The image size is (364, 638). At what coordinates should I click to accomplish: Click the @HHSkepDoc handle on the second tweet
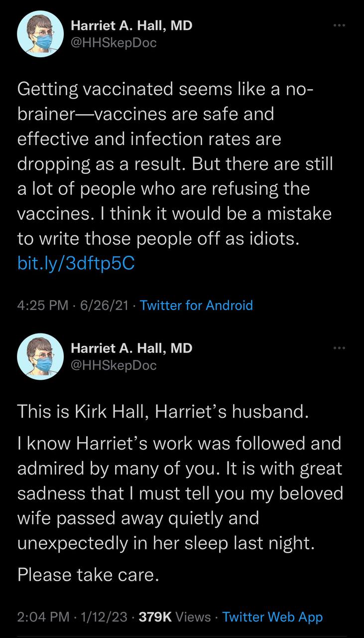[x=114, y=365]
